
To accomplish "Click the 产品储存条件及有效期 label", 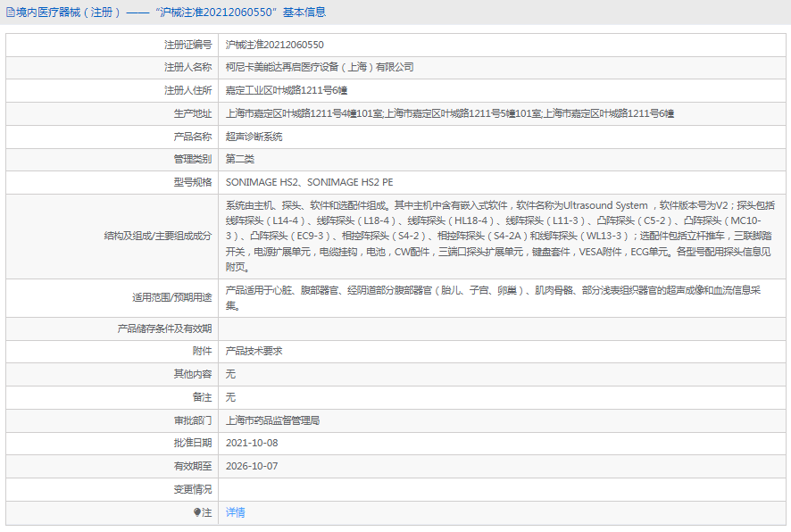I will (164, 328).
